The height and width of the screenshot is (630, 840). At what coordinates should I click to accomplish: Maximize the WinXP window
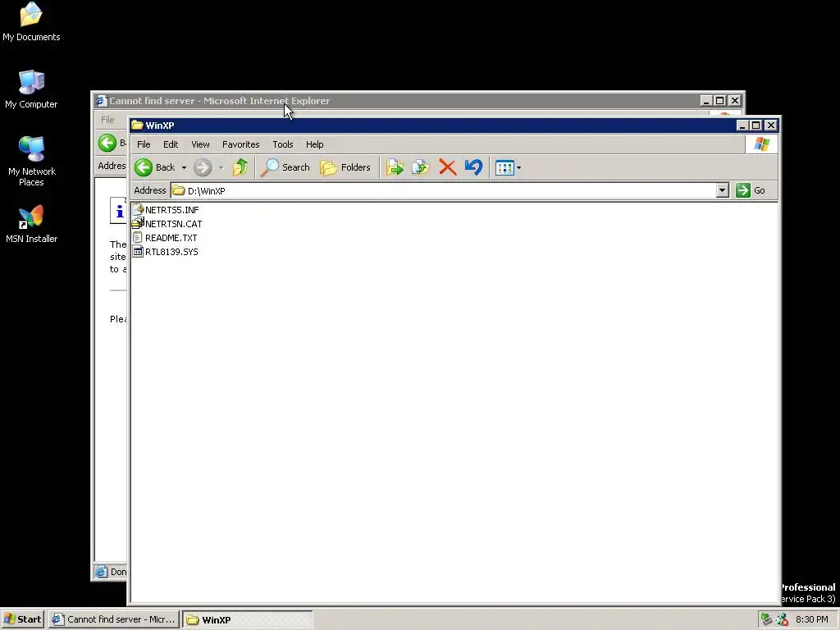756,126
